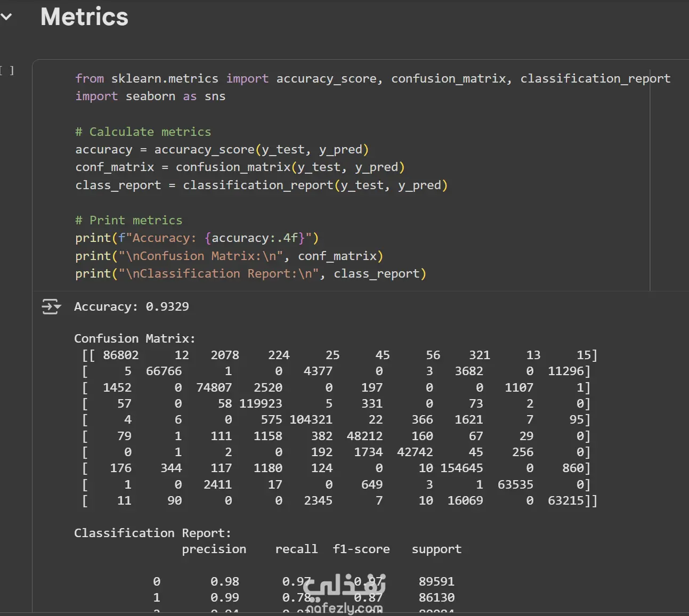Click the print Accuracy f-string line
Viewport: 689px width, 616px height.
tap(197, 238)
